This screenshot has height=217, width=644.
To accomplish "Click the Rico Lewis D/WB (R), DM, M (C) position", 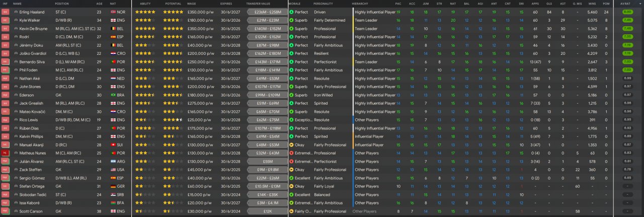I will [x=72, y=120].
